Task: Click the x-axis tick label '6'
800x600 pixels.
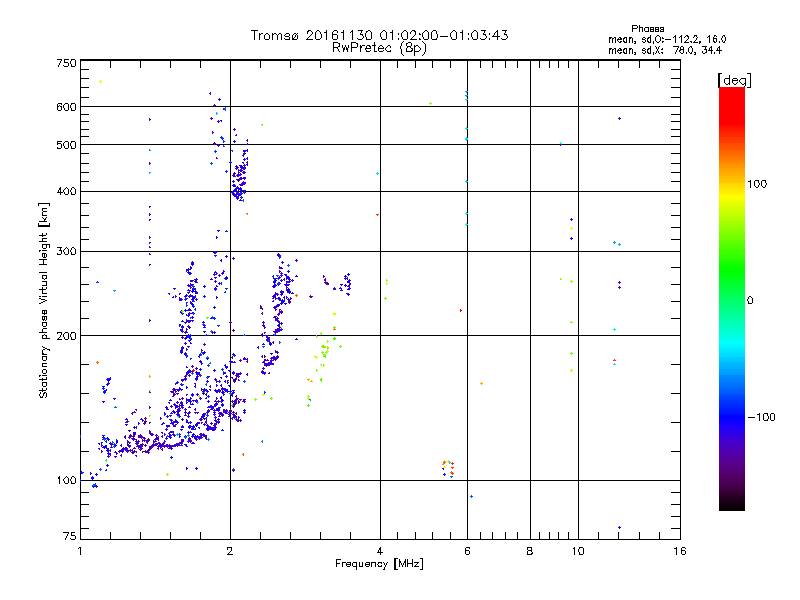Action: coord(467,551)
